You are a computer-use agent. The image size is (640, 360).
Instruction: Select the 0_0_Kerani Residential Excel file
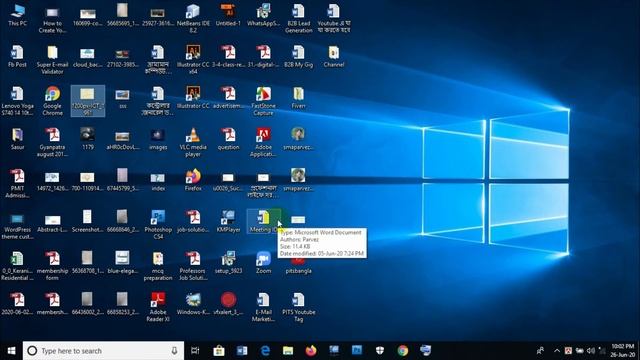click(x=18, y=266)
